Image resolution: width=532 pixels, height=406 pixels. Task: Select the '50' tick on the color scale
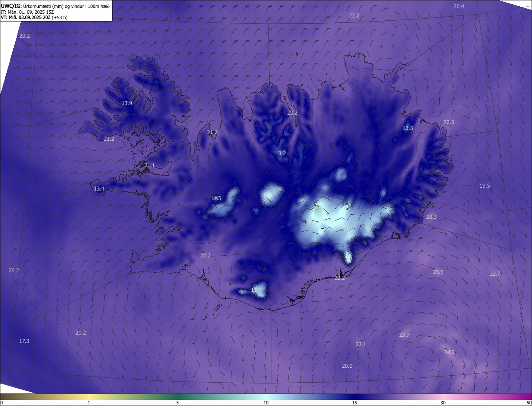(x=529, y=403)
